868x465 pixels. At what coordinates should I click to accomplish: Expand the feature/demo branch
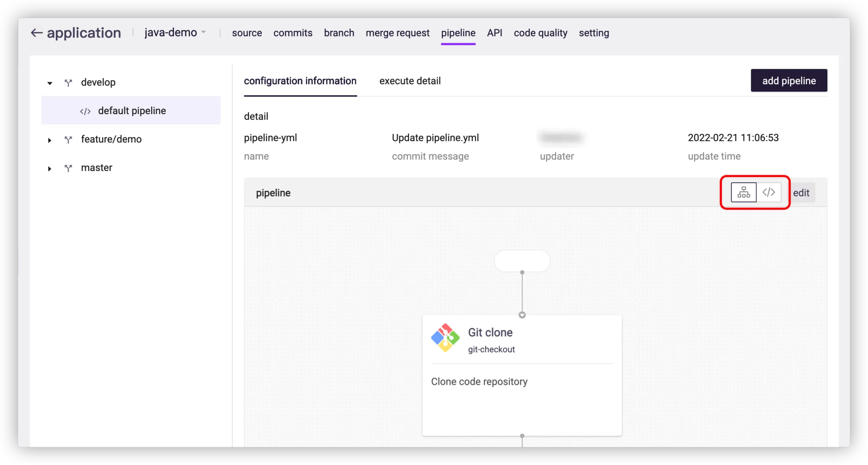[50, 140]
